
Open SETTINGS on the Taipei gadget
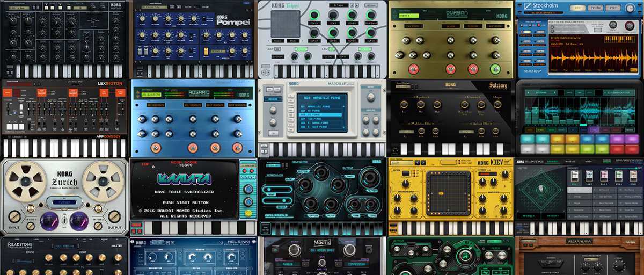coord(371,5)
